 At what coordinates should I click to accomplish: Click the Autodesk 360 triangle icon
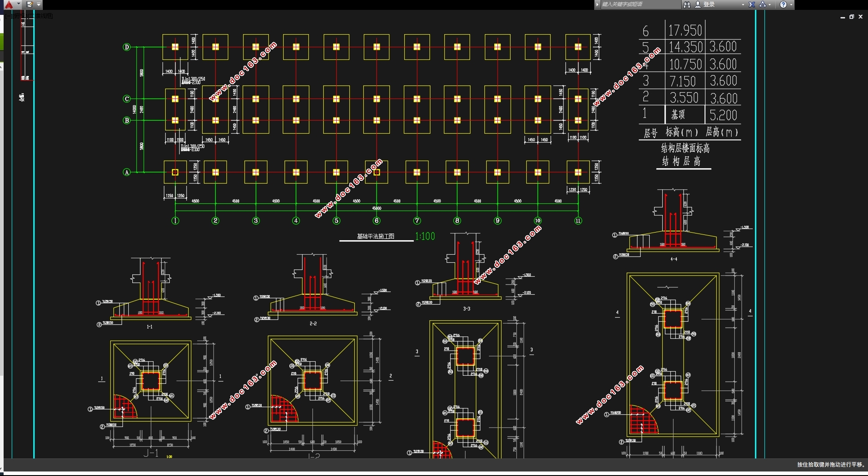pyautogui.click(x=763, y=4)
